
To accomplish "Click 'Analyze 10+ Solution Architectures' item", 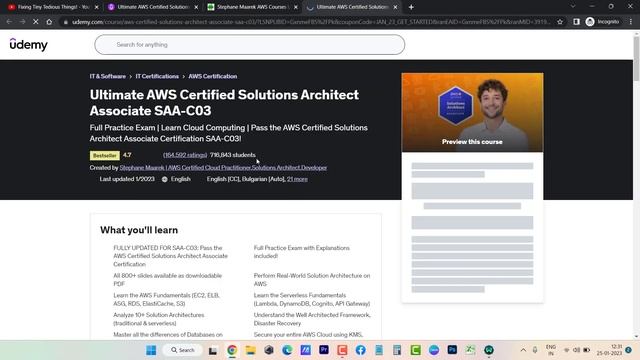I will (159, 319).
